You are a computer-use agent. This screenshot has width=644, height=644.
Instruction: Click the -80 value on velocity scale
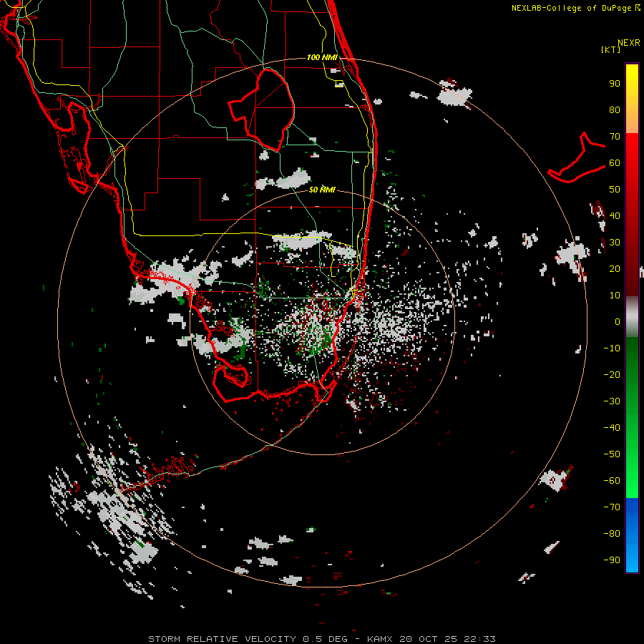612,534
